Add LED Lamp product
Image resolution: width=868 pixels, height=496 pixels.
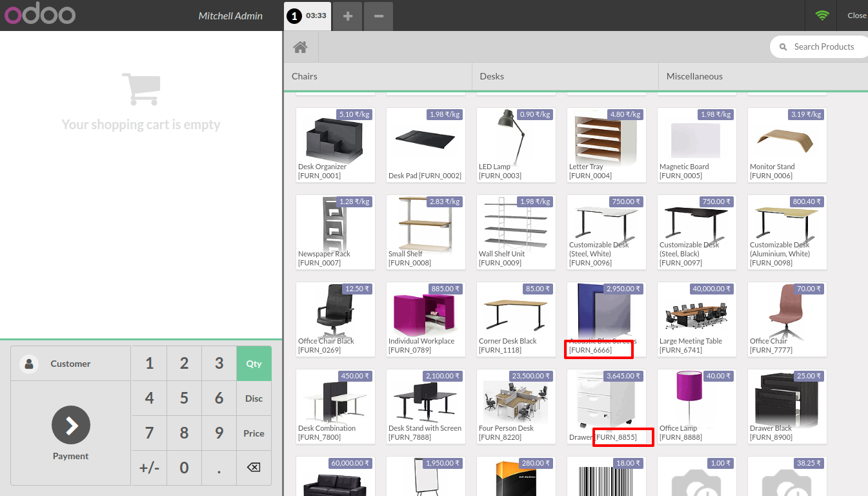click(x=516, y=145)
